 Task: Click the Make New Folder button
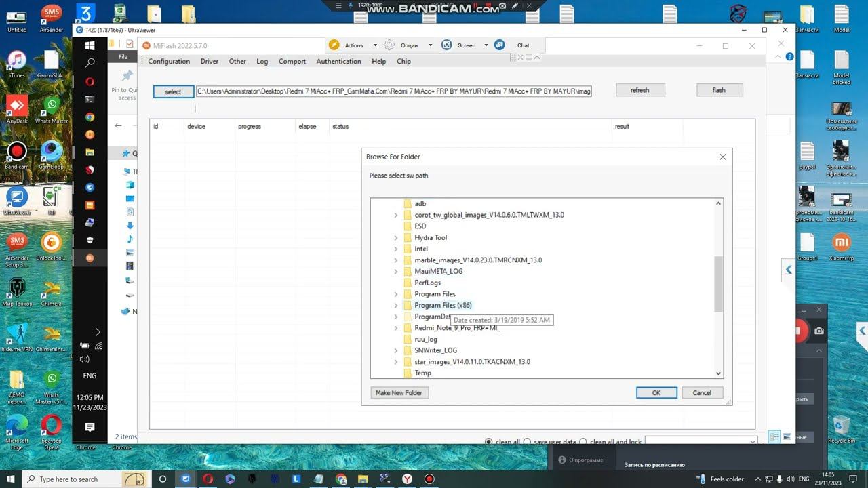click(399, 392)
